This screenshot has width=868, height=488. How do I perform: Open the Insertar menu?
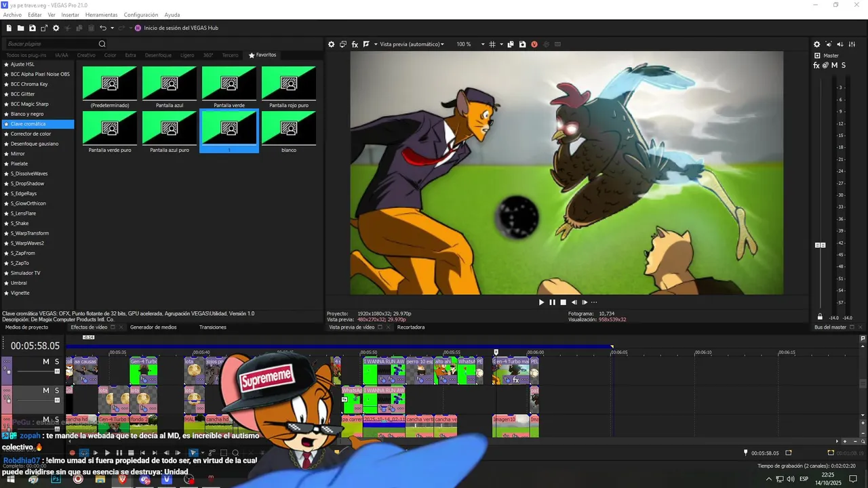pyautogui.click(x=70, y=15)
